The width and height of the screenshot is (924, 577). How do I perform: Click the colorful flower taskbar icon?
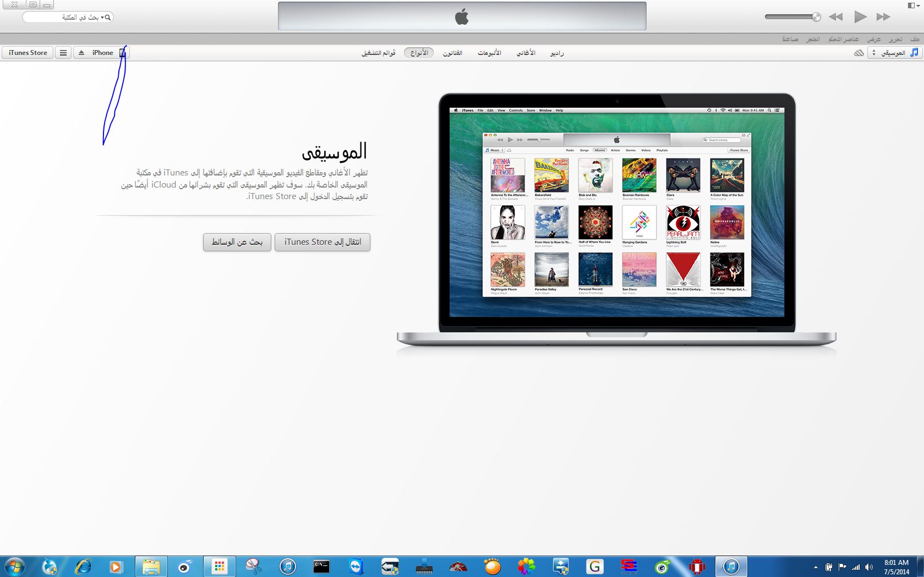(x=527, y=567)
